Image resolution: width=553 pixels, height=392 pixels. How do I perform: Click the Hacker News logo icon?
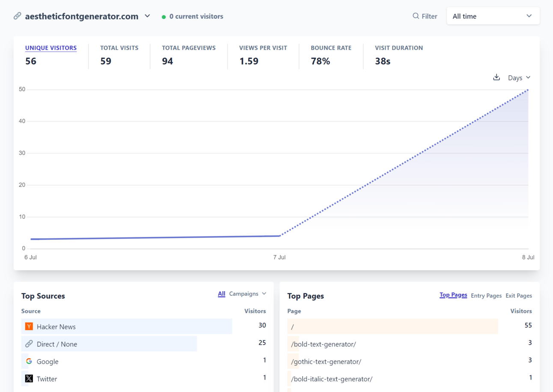click(x=29, y=327)
